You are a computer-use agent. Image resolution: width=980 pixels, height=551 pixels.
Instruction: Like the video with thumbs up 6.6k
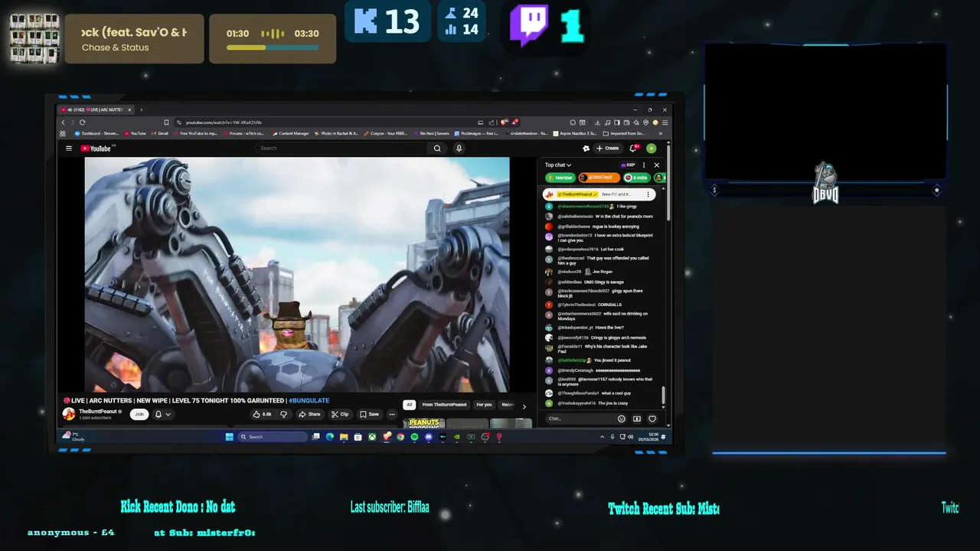[x=263, y=414]
